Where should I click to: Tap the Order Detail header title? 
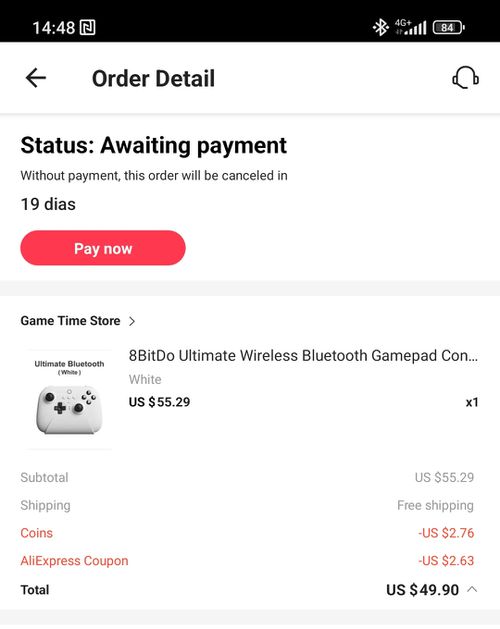coord(153,78)
